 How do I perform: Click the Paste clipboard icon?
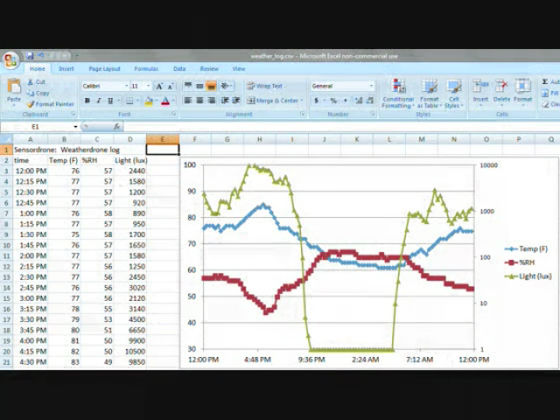pos(14,86)
